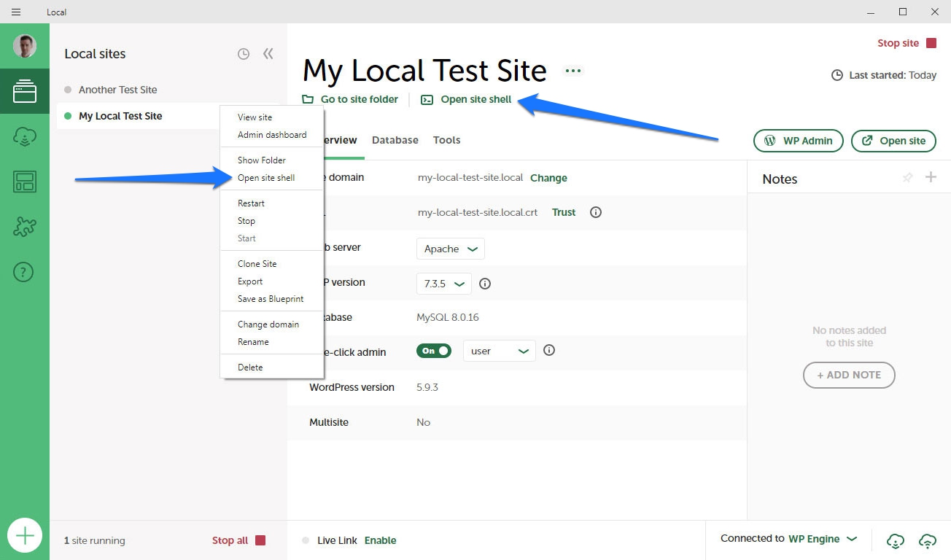The width and height of the screenshot is (951, 560).
Task: Click Open site shell link under title
Action: [467, 99]
